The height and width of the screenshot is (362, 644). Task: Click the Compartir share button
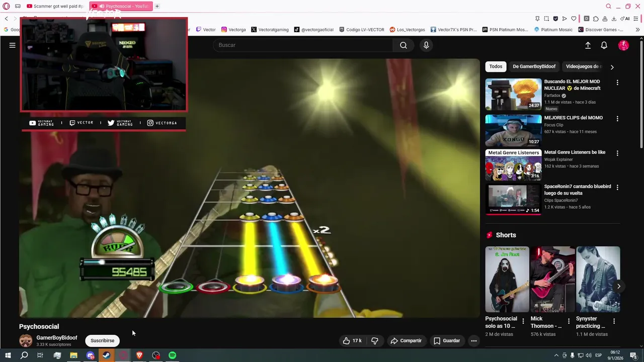point(406,340)
